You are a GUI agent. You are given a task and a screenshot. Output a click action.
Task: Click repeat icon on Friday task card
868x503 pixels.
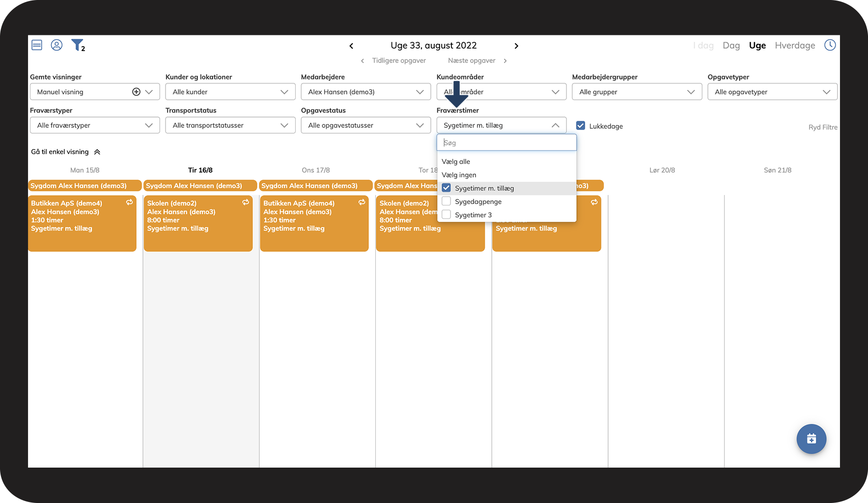click(594, 202)
